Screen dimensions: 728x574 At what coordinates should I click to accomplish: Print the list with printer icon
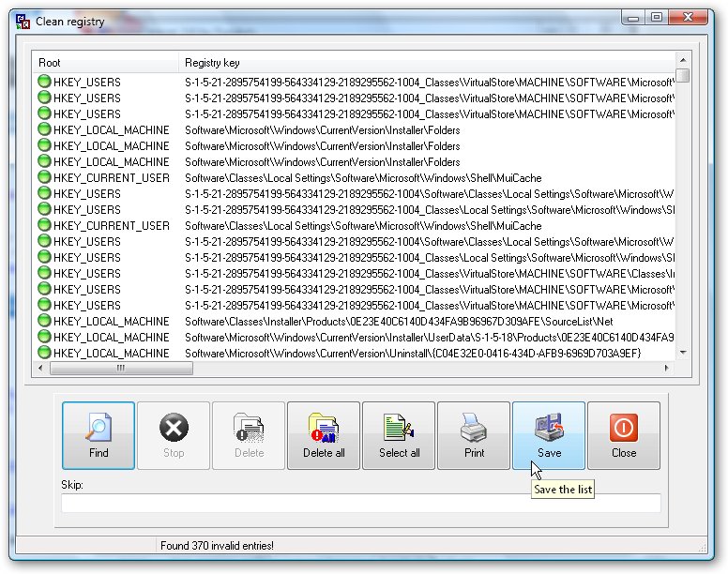tap(474, 435)
